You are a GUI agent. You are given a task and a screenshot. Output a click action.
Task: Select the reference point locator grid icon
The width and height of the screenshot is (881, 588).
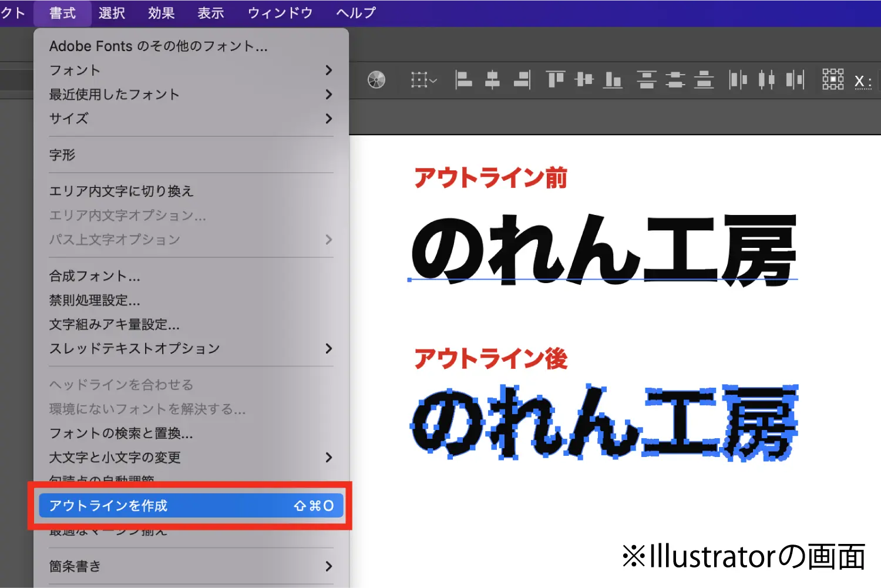[x=833, y=80]
